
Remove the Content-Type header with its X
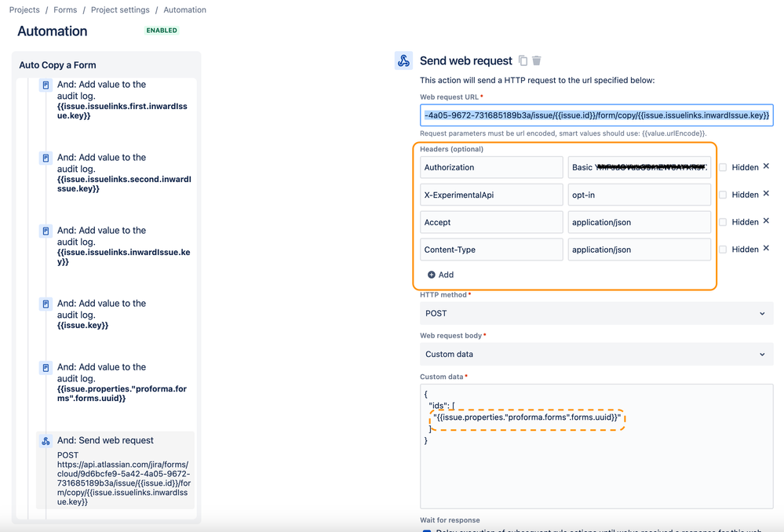pos(766,249)
